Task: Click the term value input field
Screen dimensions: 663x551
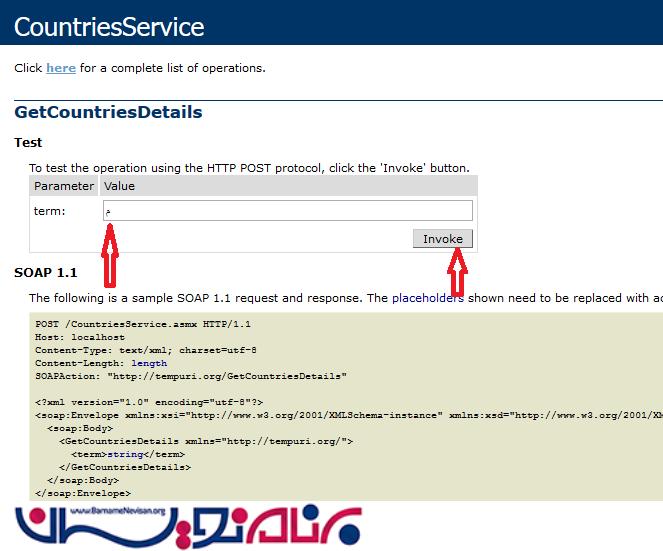Action: pos(287,210)
